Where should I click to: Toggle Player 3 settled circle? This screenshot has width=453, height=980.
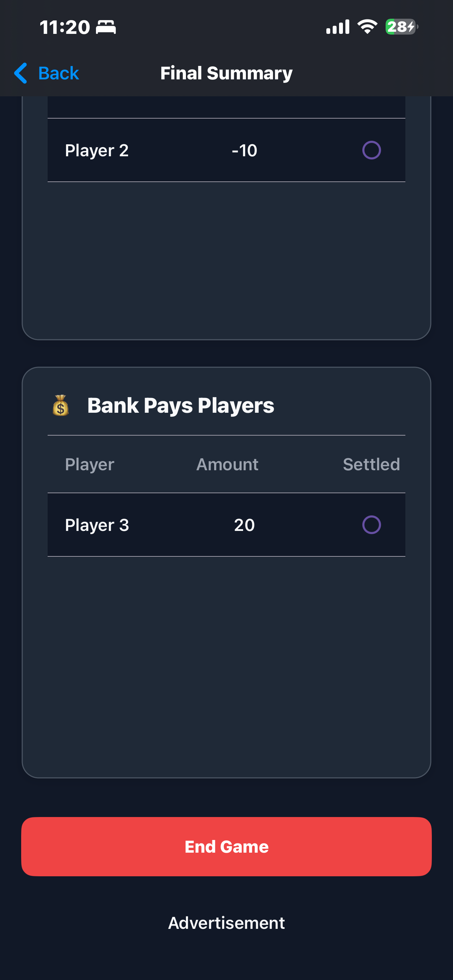[371, 525]
